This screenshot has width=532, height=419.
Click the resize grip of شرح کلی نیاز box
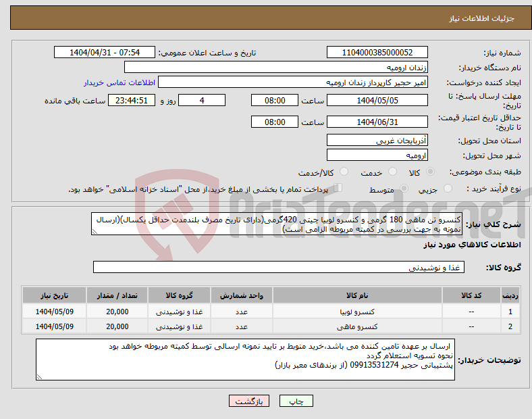click(95, 232)
